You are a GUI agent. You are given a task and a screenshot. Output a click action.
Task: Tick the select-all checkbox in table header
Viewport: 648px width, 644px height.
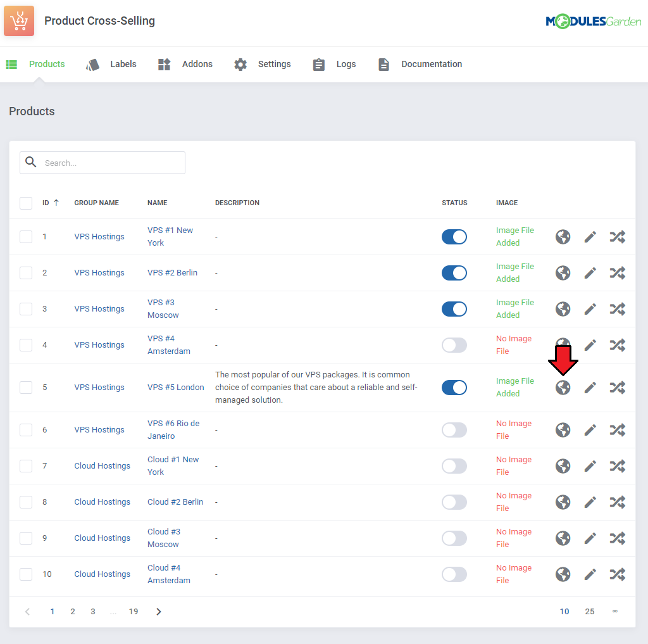26,203
